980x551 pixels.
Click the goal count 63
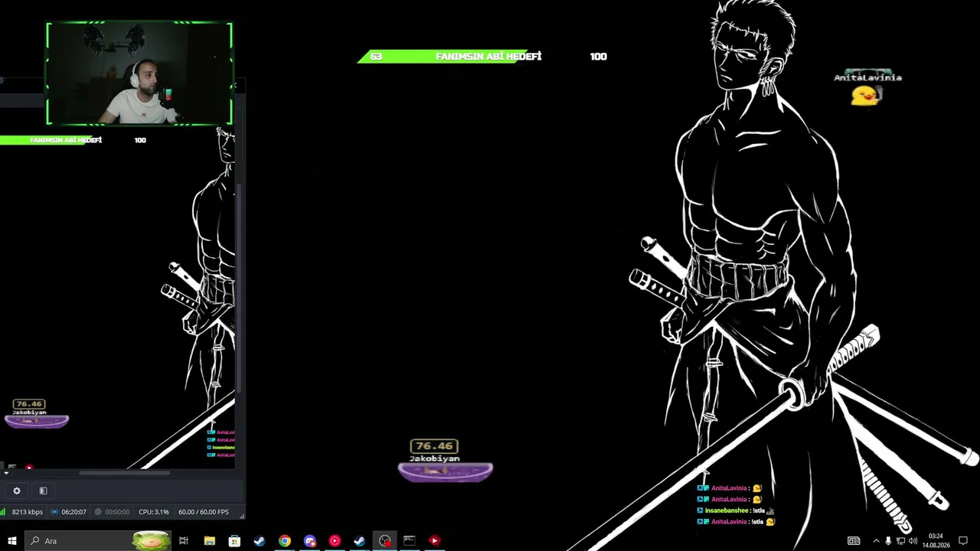[376, 57]
